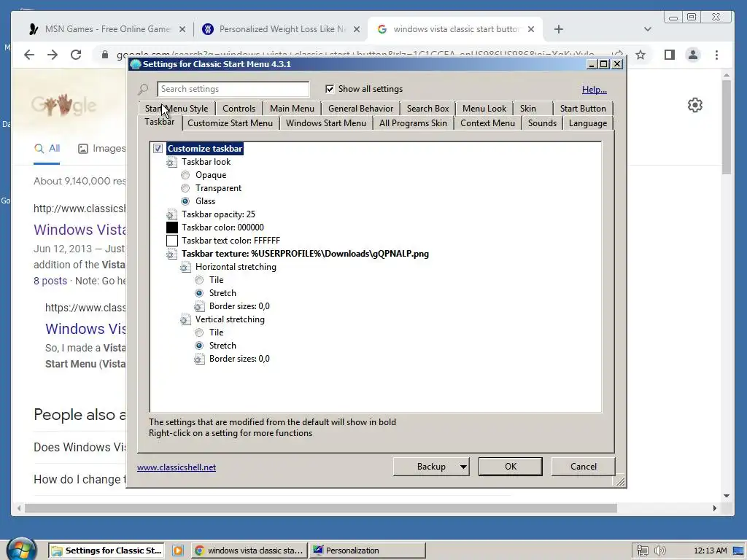Open the Chrome side panel icon
Viewport: 747px width, 560px height.
coord(670,55)
